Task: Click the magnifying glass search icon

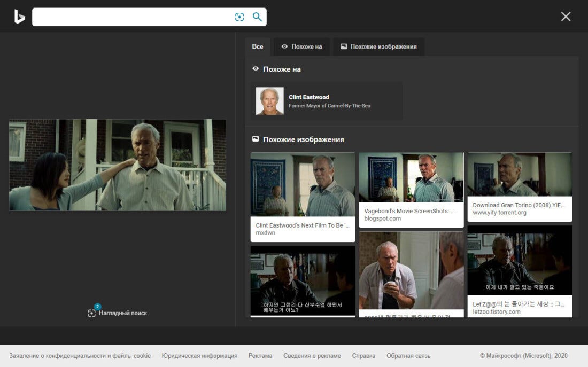Action: tap(257, 17)
